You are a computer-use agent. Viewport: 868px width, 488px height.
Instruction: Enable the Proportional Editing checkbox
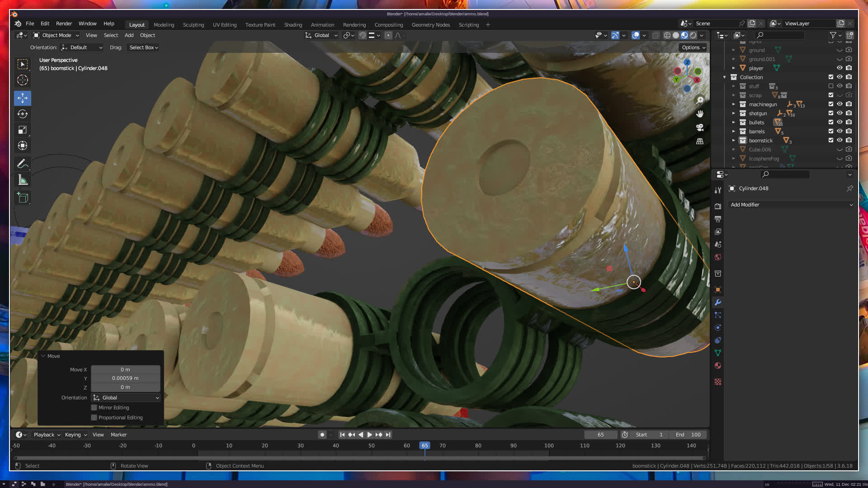pyautogui.click(x=94, y=418)
